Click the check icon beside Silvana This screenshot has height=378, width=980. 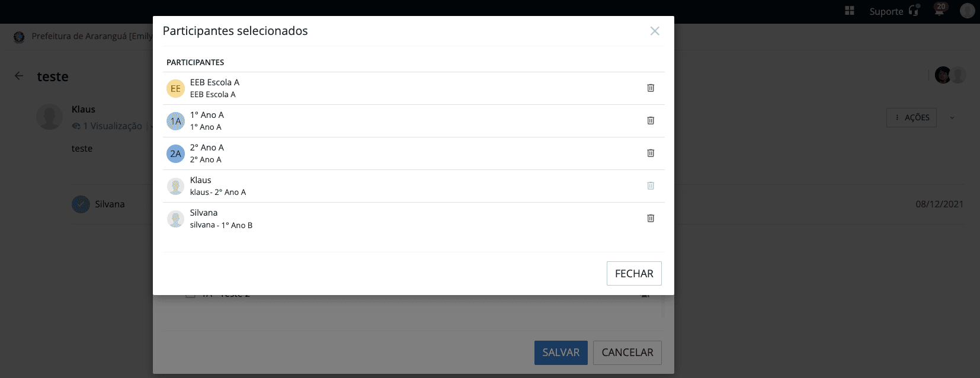pyautogui.click(x=81, y=204)
